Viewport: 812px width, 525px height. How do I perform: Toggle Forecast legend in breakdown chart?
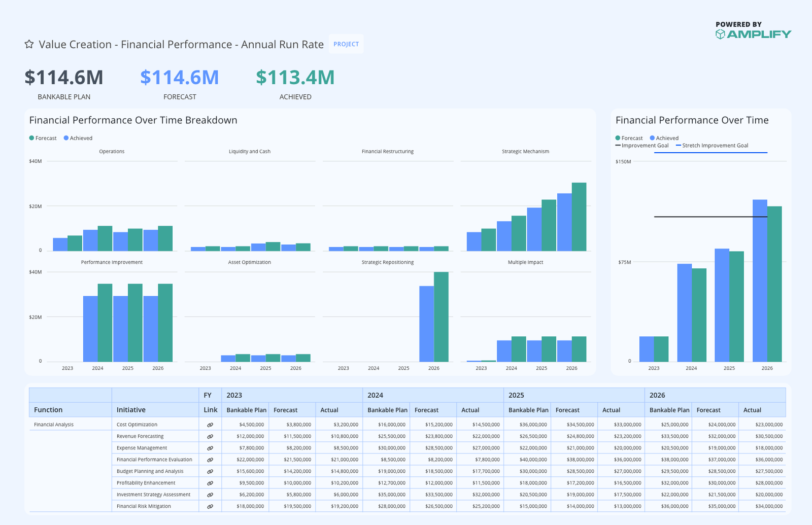43,138
